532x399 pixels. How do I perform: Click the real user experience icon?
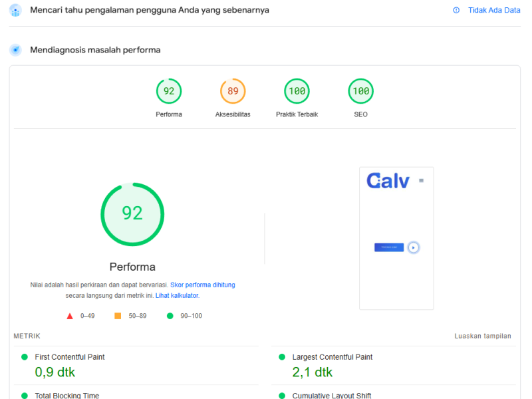(x=15, y=10)
